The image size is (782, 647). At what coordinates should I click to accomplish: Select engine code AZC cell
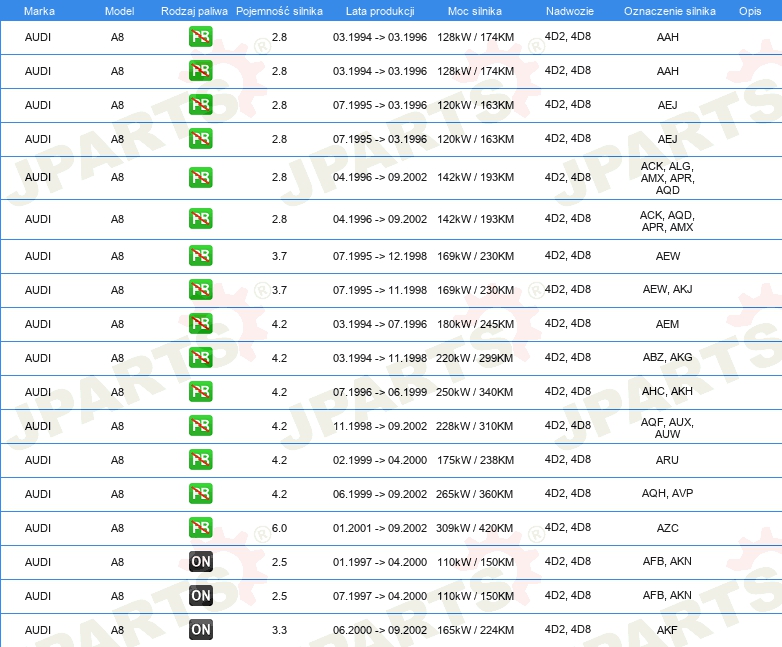pos(667,528)
